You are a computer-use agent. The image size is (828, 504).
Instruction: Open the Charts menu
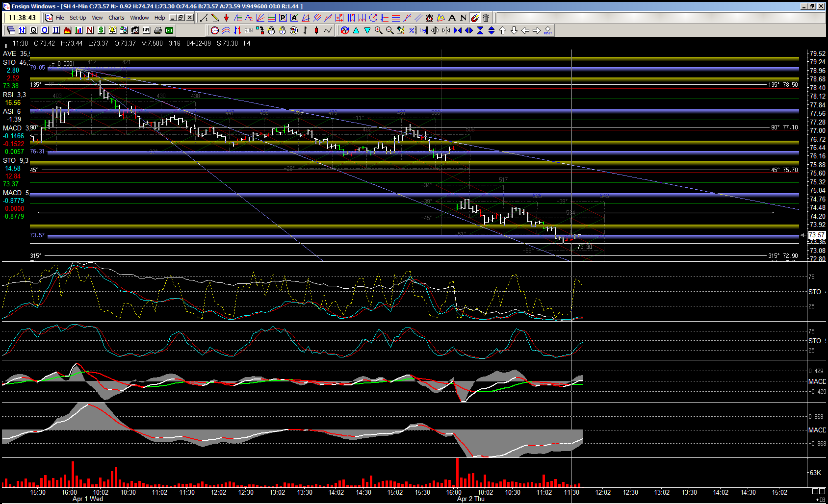[x=116, y=18]
